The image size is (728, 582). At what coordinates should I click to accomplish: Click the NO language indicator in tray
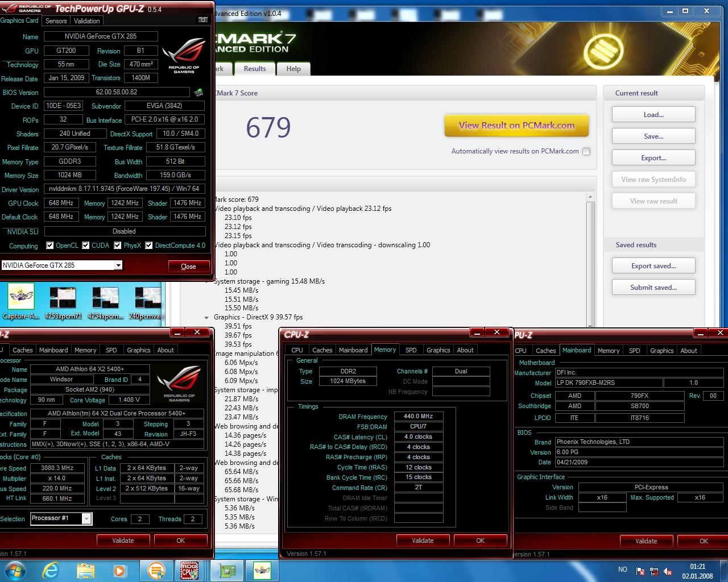[622, 569]
